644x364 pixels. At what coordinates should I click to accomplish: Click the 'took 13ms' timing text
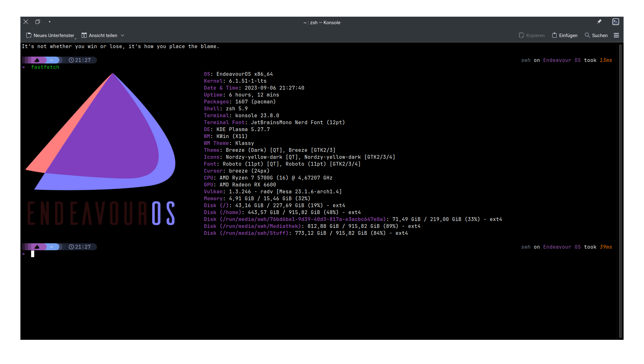(598, 60)
